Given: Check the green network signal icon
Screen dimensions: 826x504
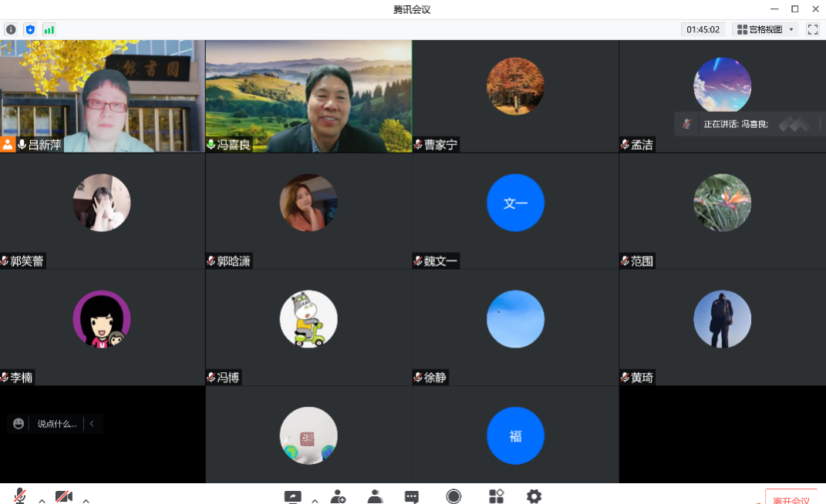Looking at the screenshot, I should point(49,29).
